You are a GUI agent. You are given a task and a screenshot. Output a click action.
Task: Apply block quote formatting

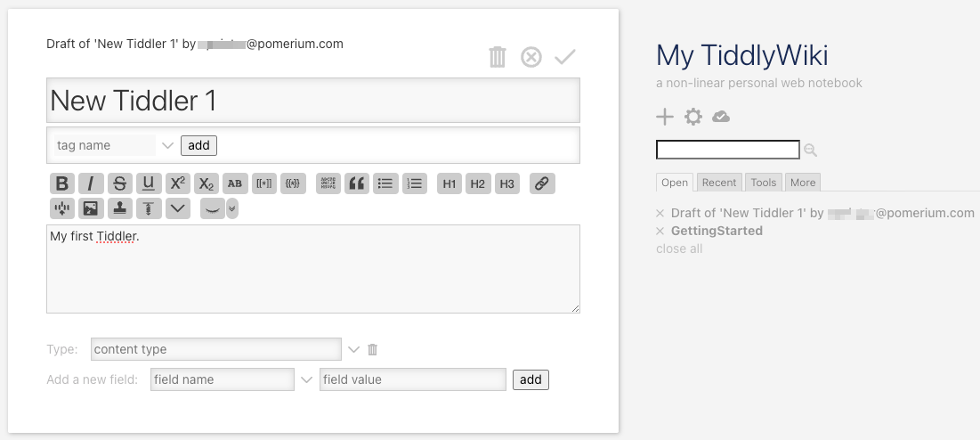click(x=357, y=183)
